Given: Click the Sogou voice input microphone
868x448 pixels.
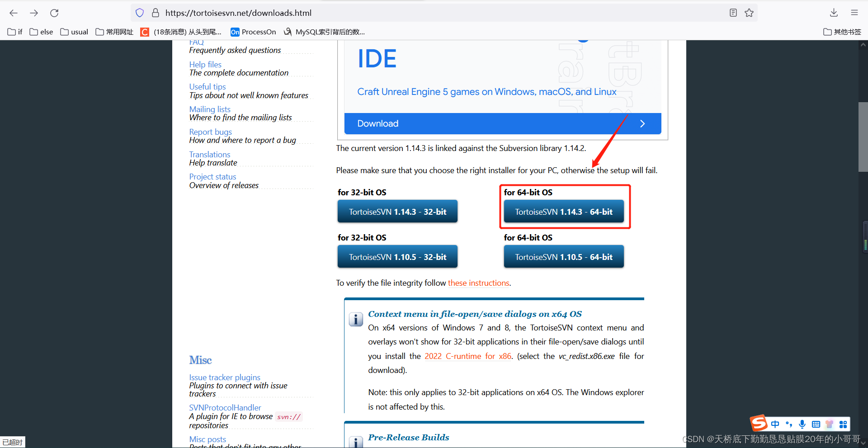Looking at the screenshot, I should pos(802,424).
